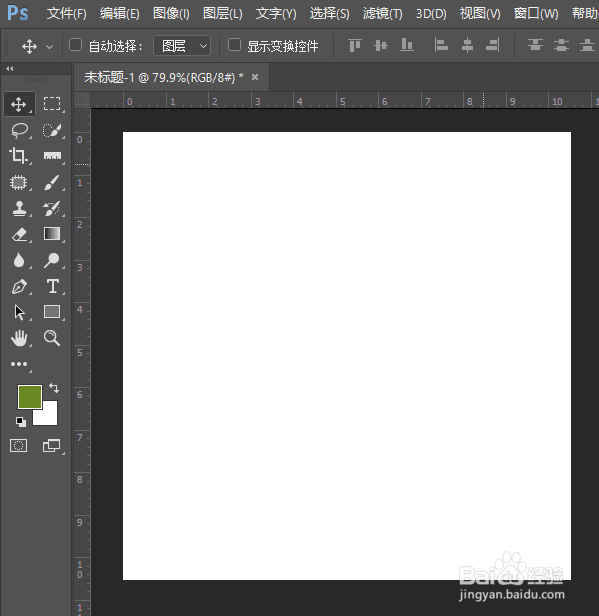Screen dimensions: 599x616
Task: Toggle Quick Mask mode
Action: coord(18,446)
